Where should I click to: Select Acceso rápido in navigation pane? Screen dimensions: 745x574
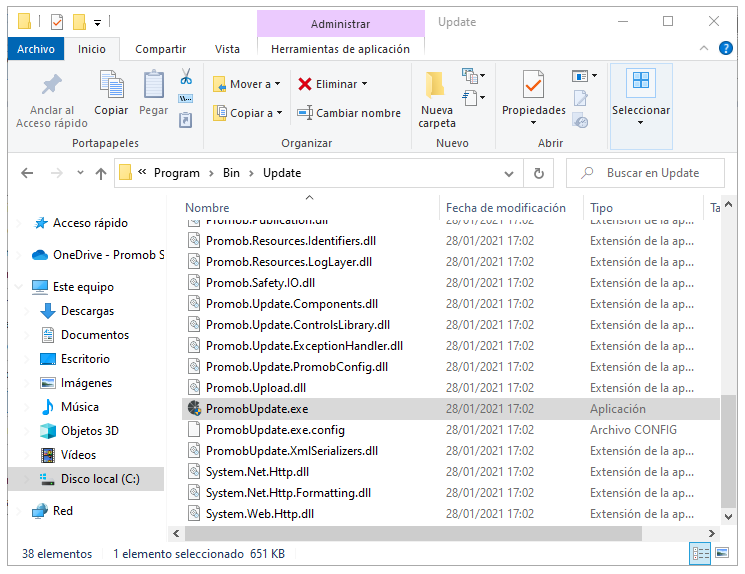(x=90, y=223)
